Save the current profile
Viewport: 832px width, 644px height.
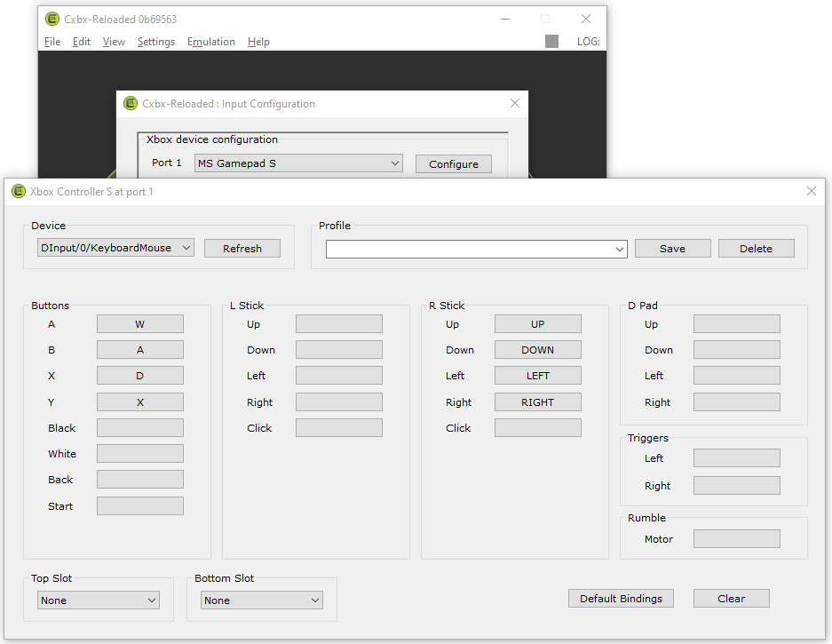[673, 249]
